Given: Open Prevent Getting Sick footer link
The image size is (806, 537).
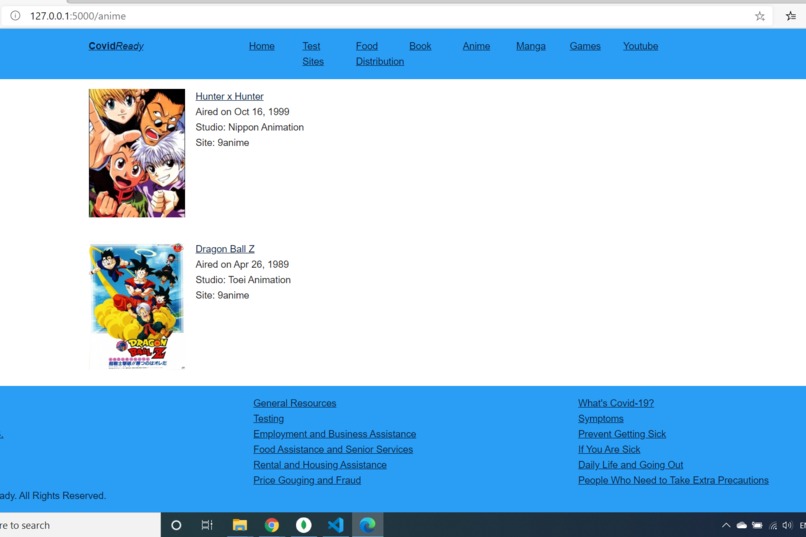Looking at the screenshot, I should (x=622, y=434).
